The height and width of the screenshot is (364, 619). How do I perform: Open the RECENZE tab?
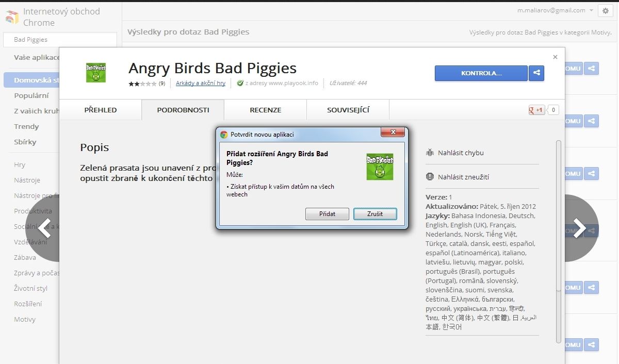[266, 110]
